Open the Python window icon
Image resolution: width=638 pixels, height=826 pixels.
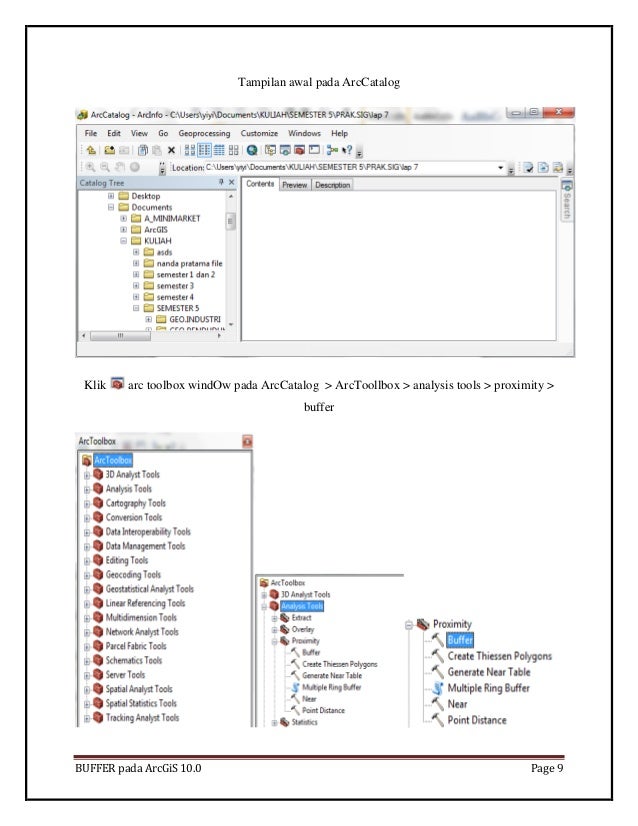tap(314, 150)
